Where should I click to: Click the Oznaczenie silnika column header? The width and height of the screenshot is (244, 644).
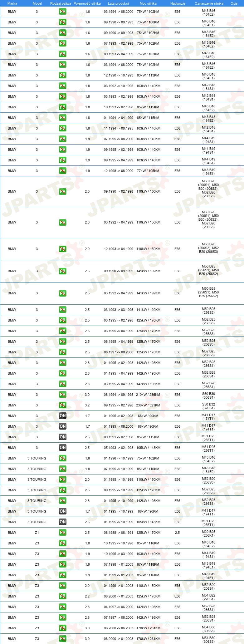(x=209, y=3)
